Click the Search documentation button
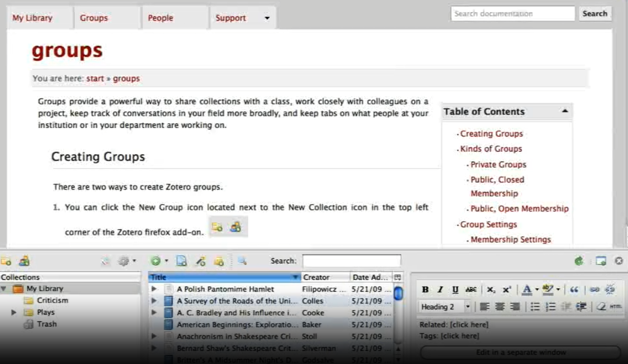The image size is (628, 364). 595,13
